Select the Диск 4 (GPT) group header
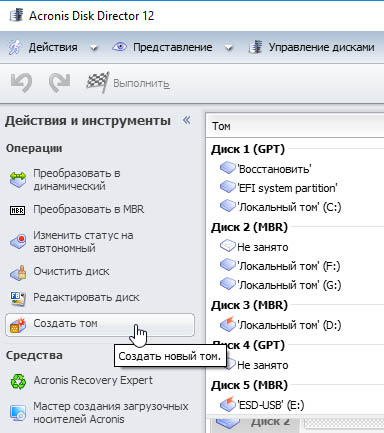This screenshot has height=433, width=384. point(256,345)
